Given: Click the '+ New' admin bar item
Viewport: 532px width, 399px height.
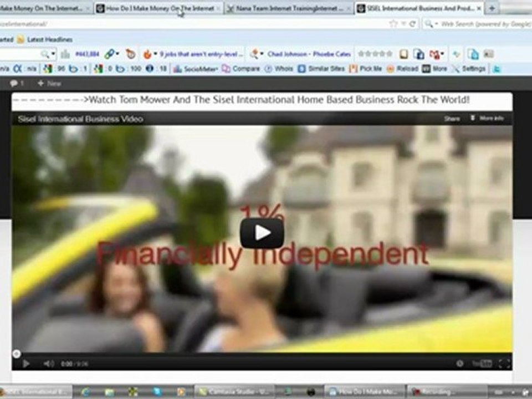Looking at the screenshot, I should point(49,84).
